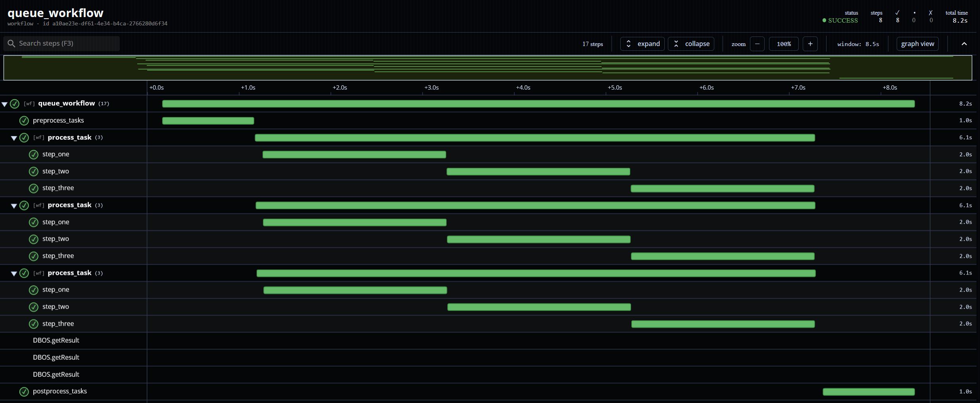Click the 8.2s duration of queue_workflow row
The width and height of the screenshot is (980, 403).
(x=965, y=104)
